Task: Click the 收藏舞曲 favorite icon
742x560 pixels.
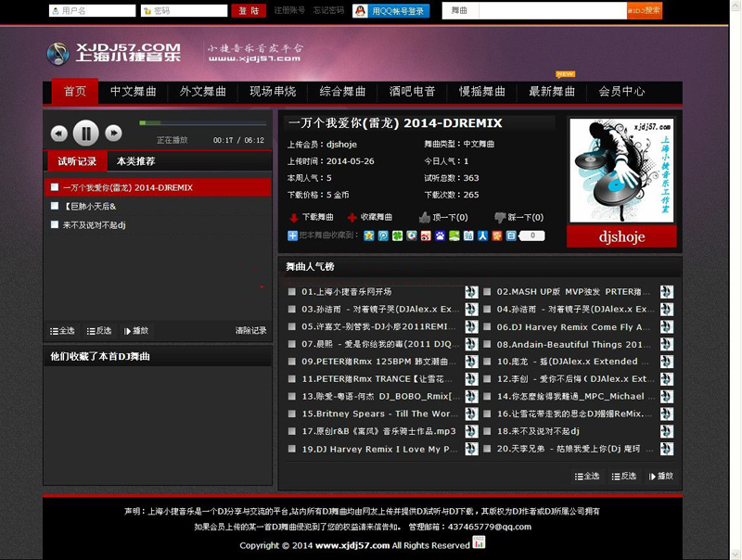Action: coord(352,218)
